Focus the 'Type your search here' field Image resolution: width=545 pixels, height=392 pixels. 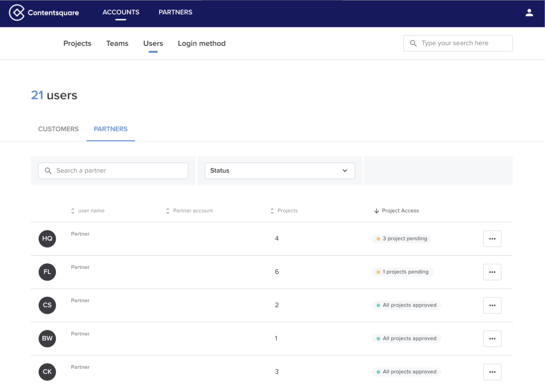pyautogui.click(x=458, y=43)
